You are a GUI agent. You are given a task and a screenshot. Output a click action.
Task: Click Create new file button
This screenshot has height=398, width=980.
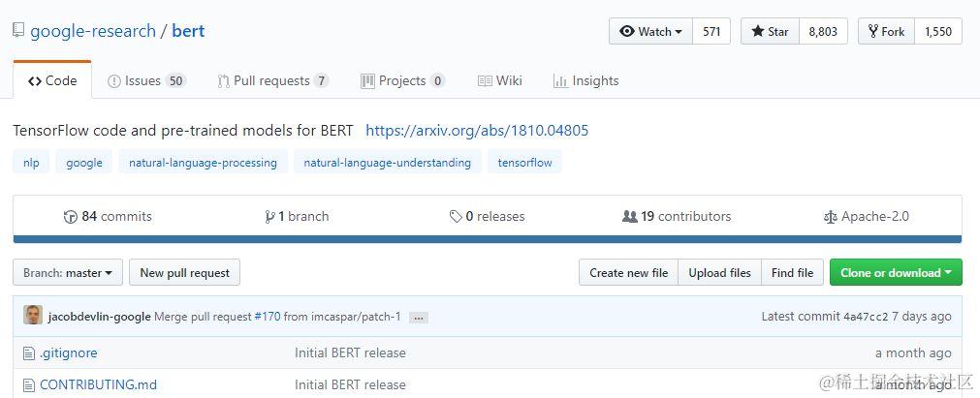629,272
